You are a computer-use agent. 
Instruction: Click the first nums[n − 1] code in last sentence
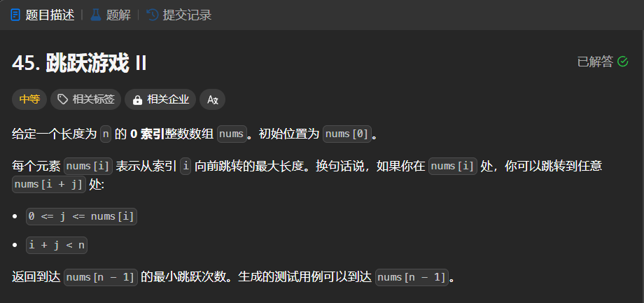pyautogui.click(x=101, y=278)
